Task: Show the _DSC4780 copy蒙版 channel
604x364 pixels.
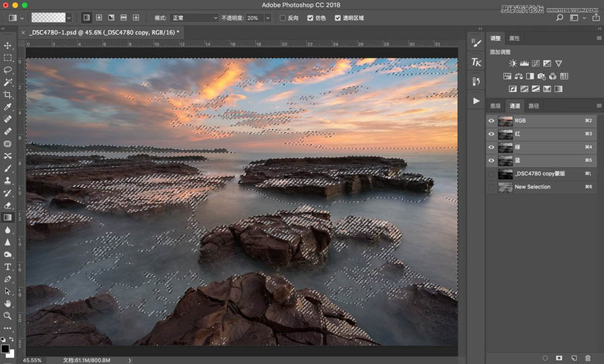Action: [491, 174]
